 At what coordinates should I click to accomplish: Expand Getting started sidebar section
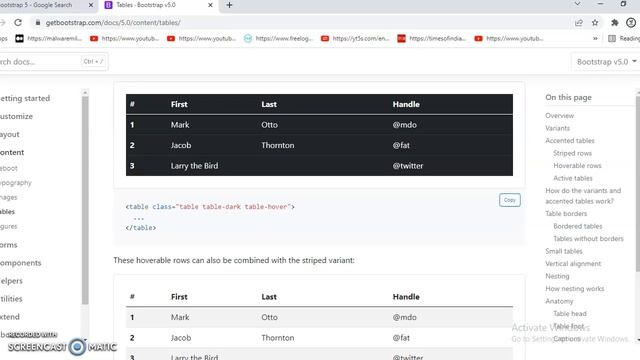coord(25,98)
